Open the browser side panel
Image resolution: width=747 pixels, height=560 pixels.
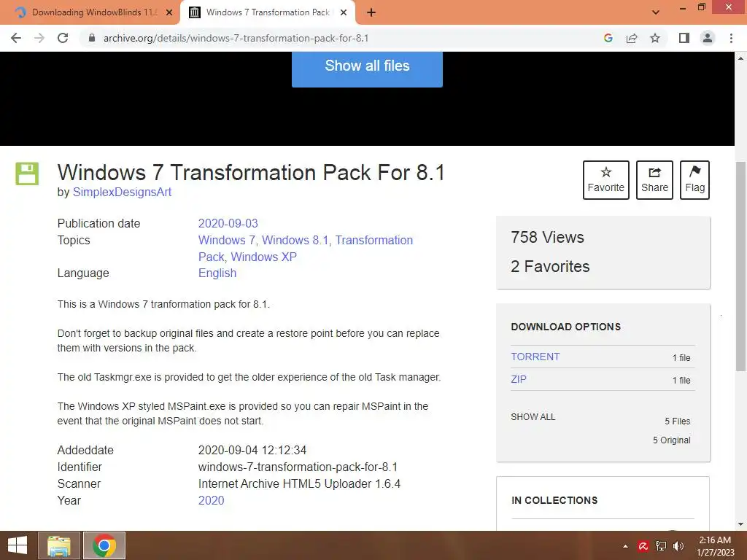point(684,38)
